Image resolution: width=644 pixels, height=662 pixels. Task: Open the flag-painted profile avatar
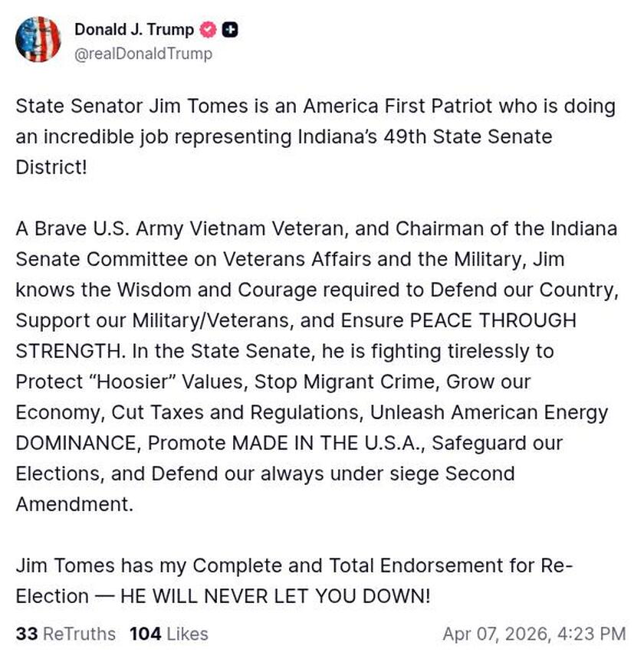pos(38,39)
